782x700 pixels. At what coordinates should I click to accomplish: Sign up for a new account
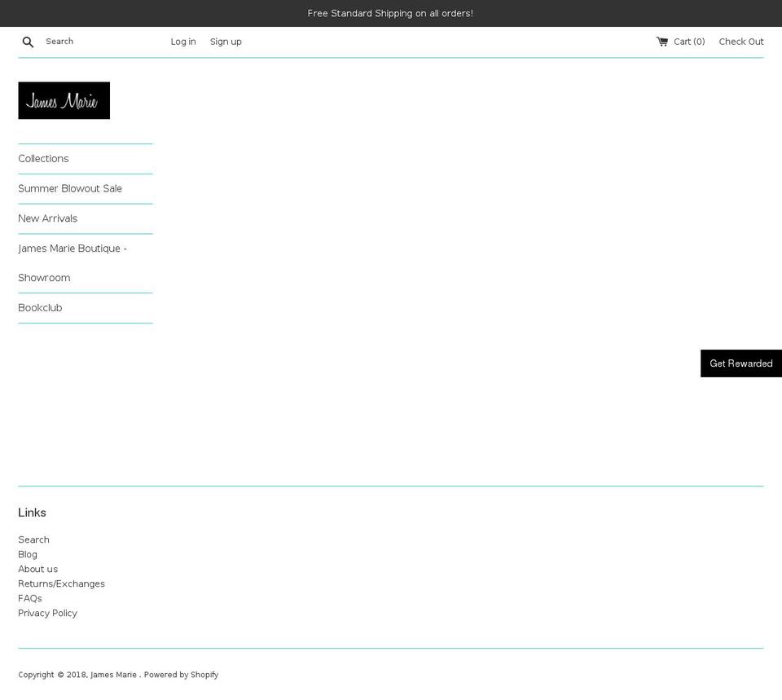click(226, 42)
